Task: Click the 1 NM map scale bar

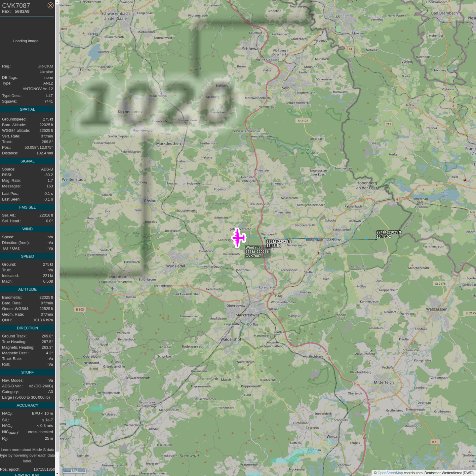Action: click(74, 471)
